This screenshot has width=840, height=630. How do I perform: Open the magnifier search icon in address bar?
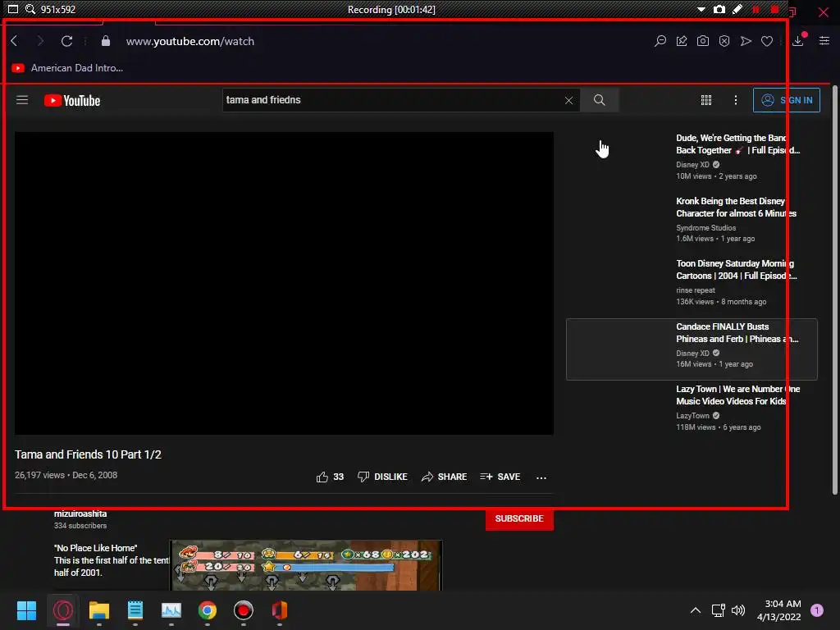[x=660, y=41]
